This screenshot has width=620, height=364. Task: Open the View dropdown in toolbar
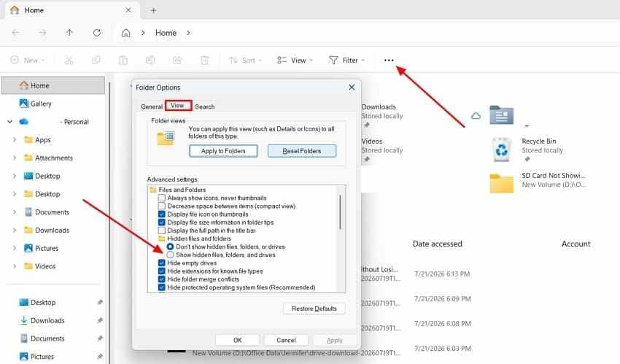pos(295,60)
